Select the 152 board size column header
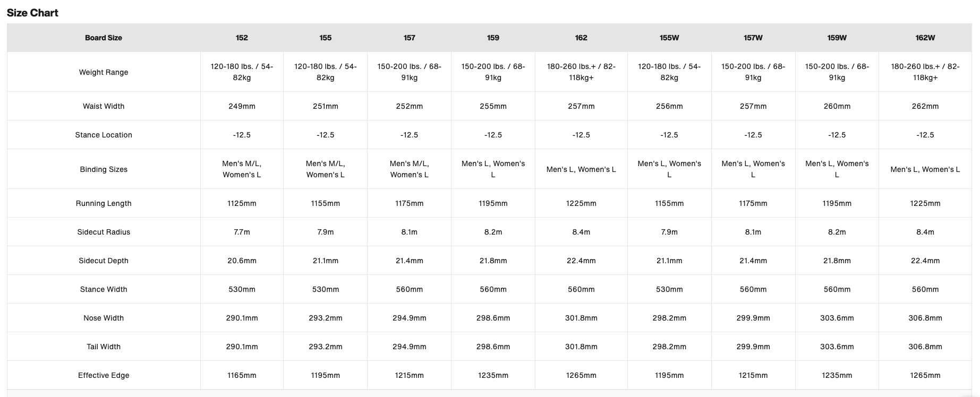 [x=242, y=38]
